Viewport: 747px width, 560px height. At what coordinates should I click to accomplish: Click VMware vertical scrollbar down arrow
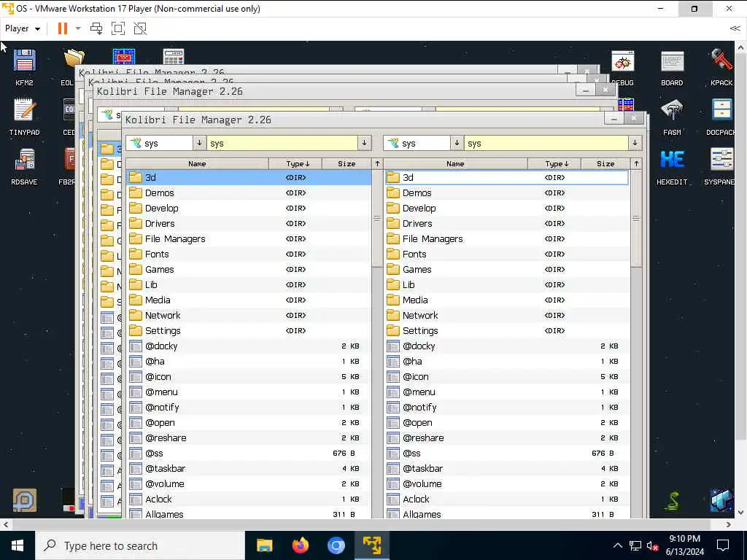click(740, 513)
